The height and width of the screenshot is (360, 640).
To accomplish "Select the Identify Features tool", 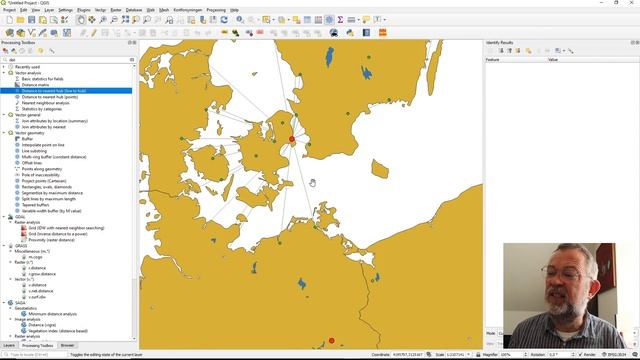I will pyautogui.click(x=240, y=20).
